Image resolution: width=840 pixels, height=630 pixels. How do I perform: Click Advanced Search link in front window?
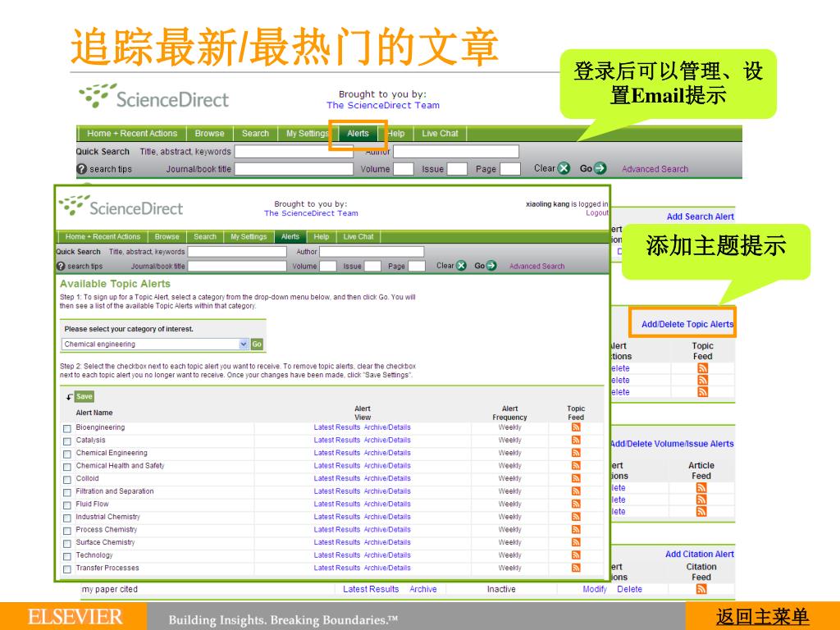[x=536, y=267]
